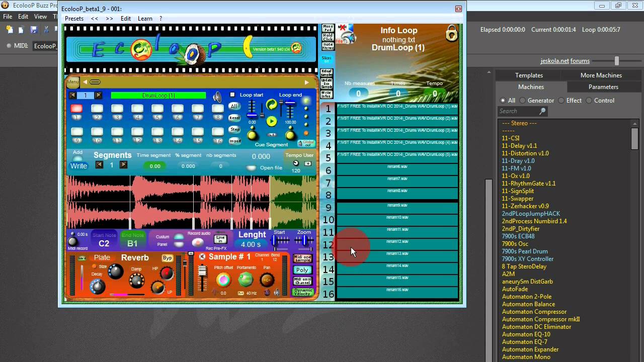
Task: Click the All button
Action: [x=233, y=106]
